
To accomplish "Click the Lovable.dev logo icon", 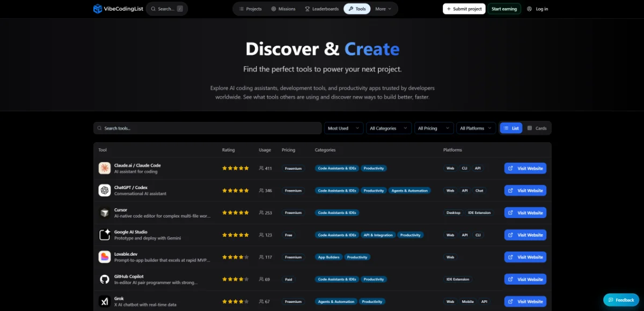I will click(105, 257).
